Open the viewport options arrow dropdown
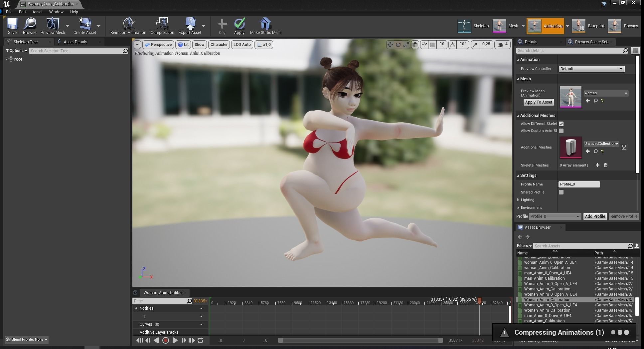The image size is (644, 349). (x=137, y=45)
